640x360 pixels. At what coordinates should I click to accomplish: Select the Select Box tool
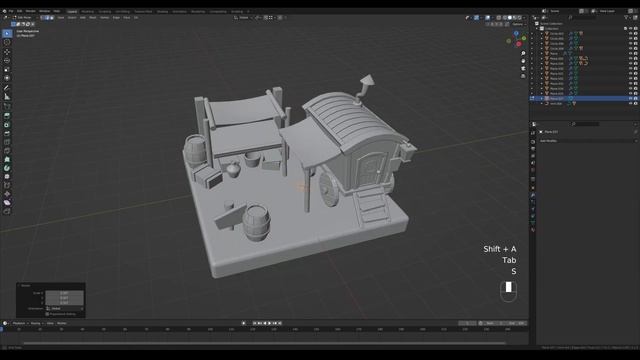7,33
